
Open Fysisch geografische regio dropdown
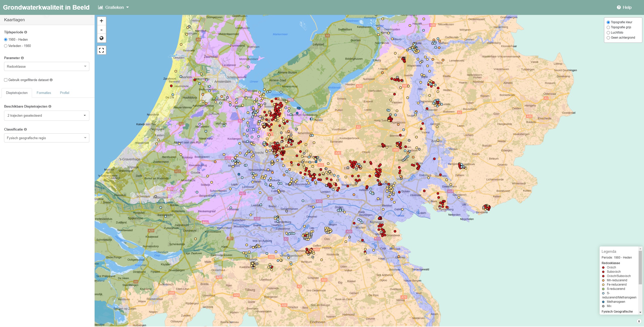[47, 138]
